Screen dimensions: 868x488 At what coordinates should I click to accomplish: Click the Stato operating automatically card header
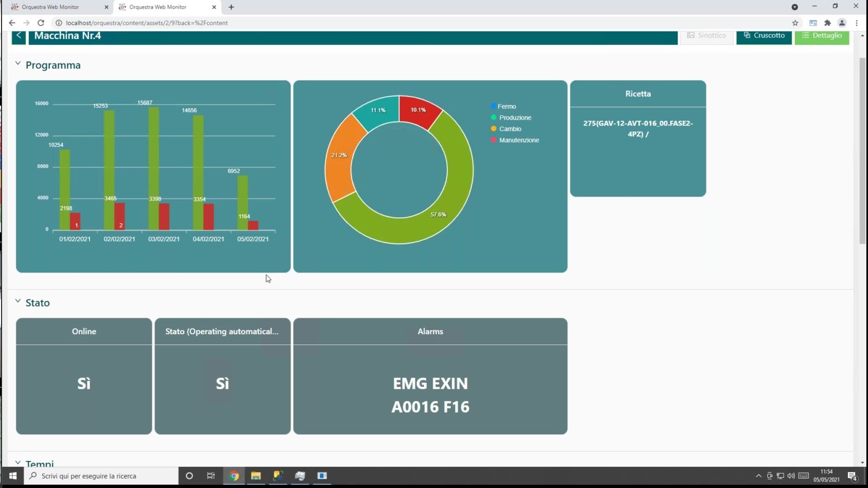click(222, 331)
